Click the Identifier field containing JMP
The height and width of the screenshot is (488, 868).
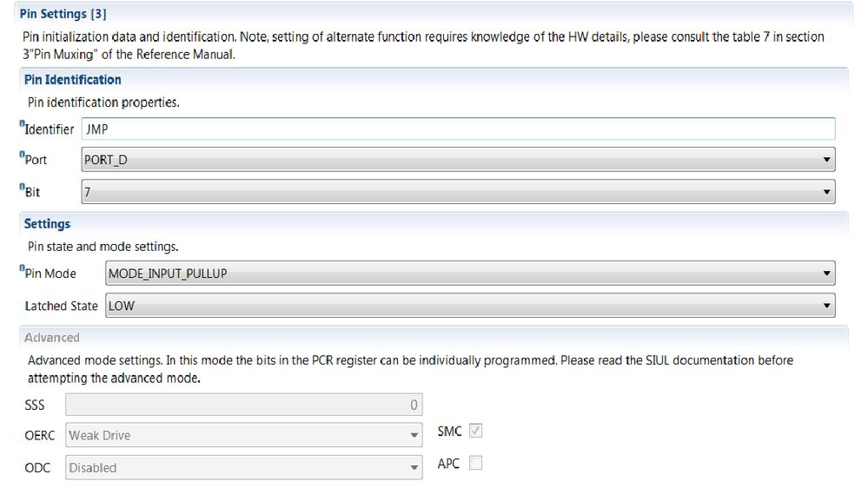click(x=458, y=129)
